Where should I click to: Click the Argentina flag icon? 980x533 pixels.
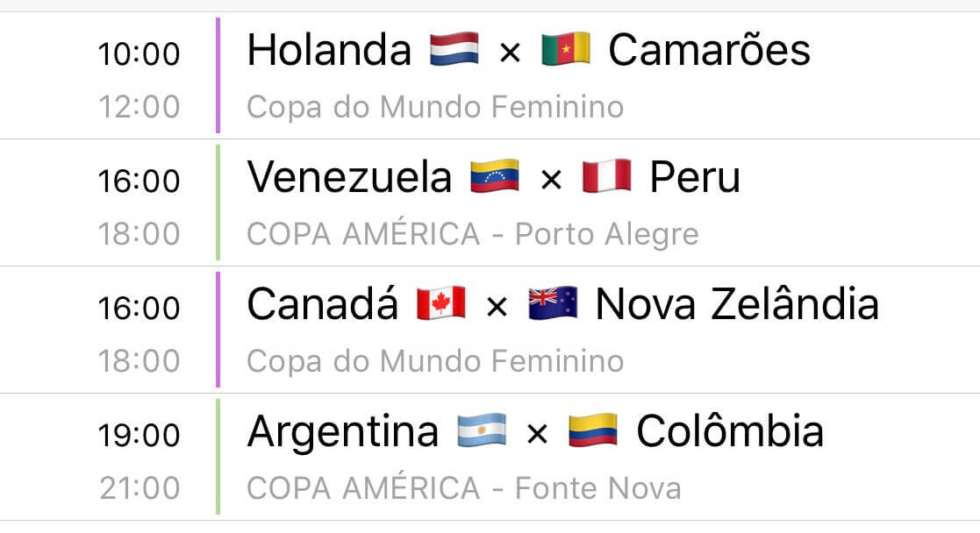click(482, 430)
